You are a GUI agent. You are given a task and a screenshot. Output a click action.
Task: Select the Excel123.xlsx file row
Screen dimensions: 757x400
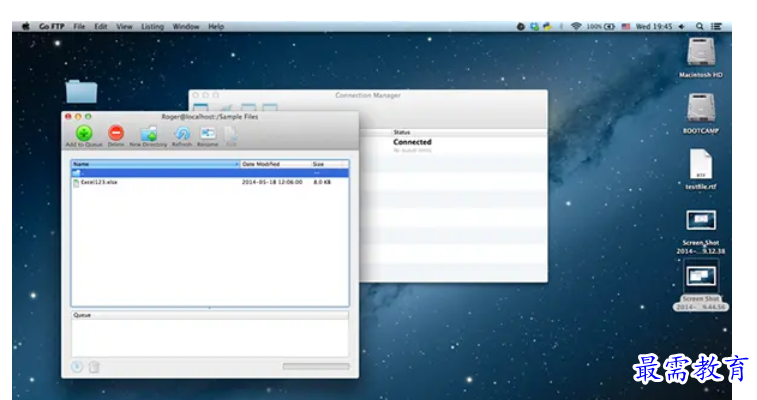[210, 182]
